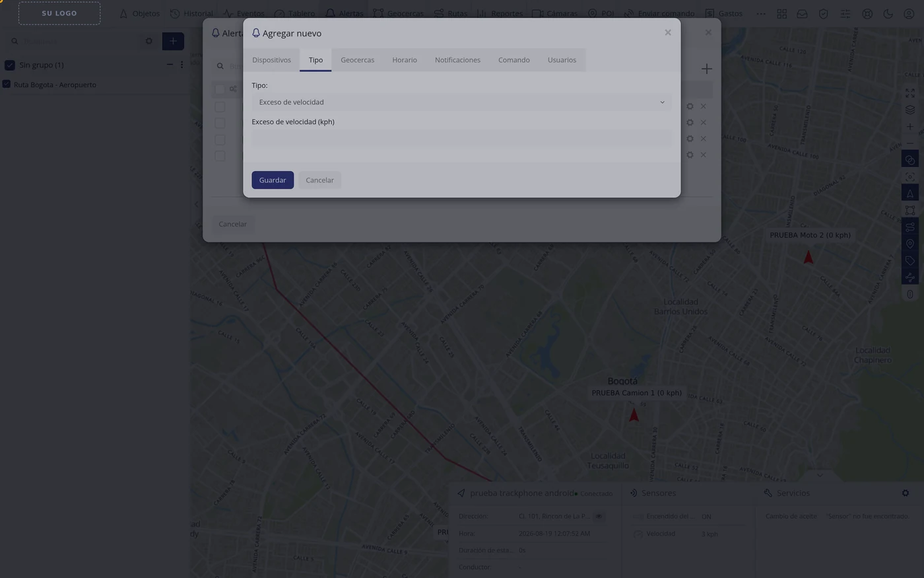Click Cancelar in the Agregar nuevo dialog
This screenshot has width=924, height=578.
(x=319, y=180)
